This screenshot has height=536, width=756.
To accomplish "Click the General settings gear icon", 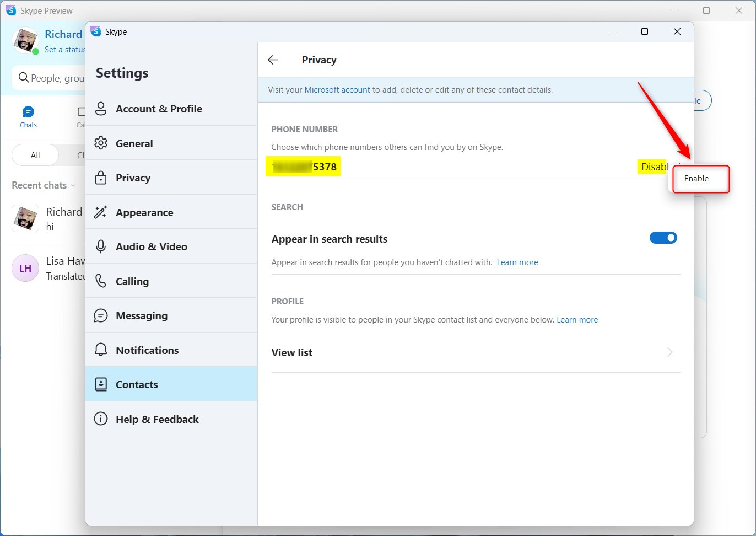I will (x=101, y=143).
